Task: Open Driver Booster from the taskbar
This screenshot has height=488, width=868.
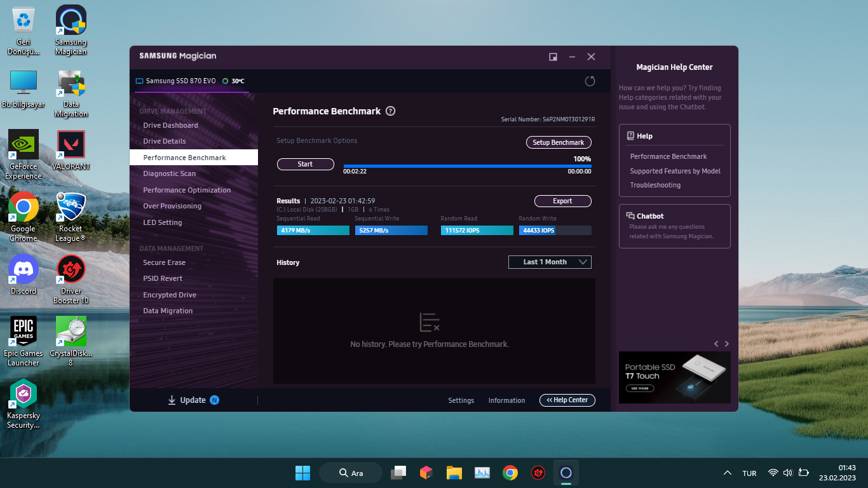Action: pos(538,473)
